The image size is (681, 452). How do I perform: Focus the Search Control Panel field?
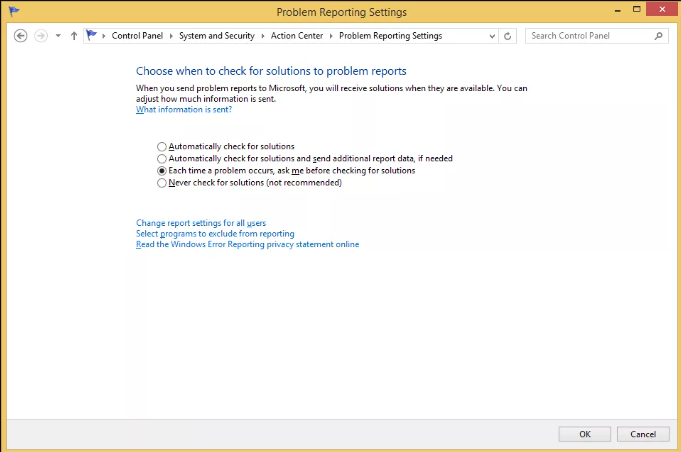tap(596, 36)
